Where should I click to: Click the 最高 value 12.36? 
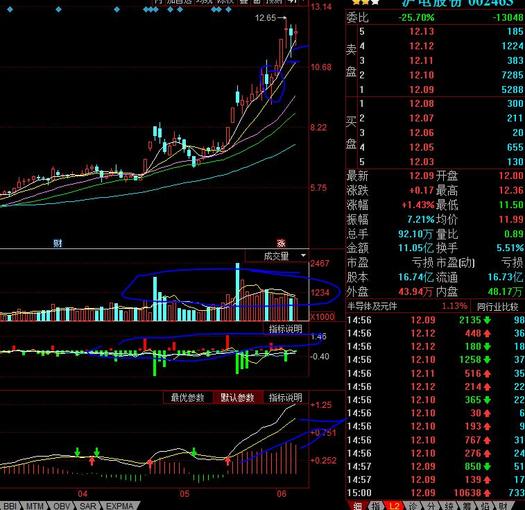click(511, 191)
